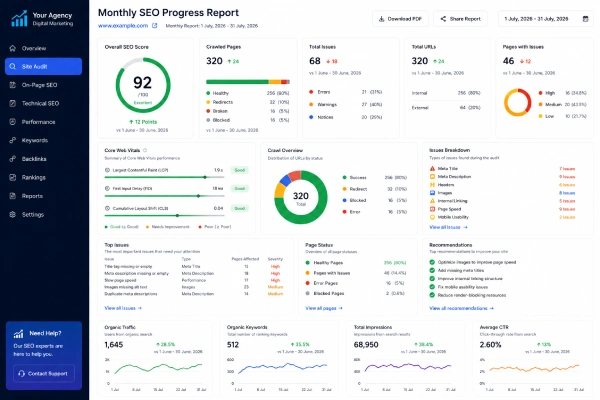The height and width of the screenshot is (400, 600).
Task: Open Performance sidebar item
Action: [43, 122]
